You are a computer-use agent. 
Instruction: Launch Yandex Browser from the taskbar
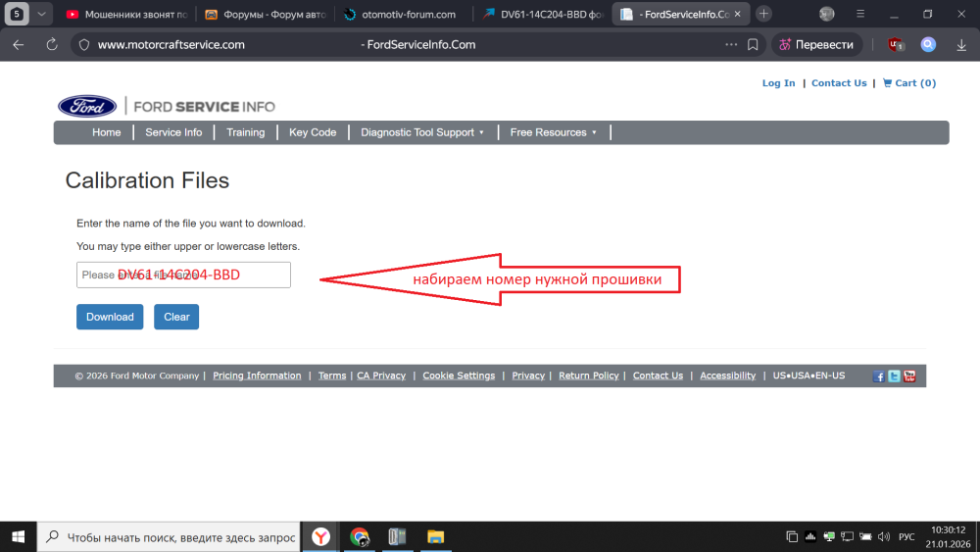321,537
